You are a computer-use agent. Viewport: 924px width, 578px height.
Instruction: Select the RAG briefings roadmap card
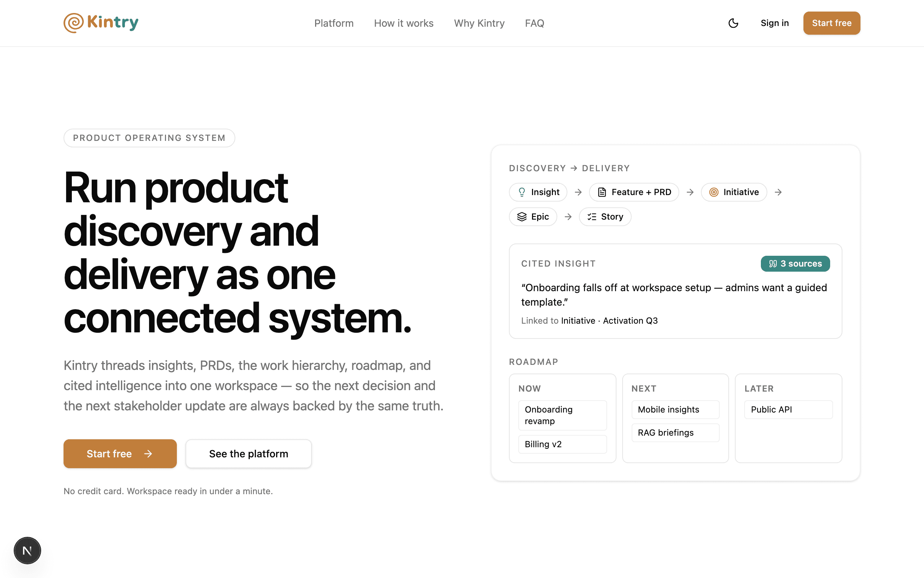pyautogui.click(x=675, y=433)
